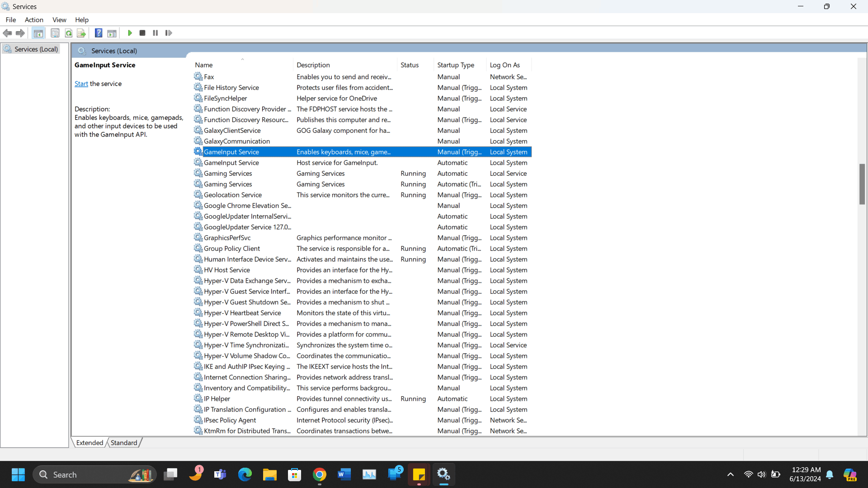Open the Action menu
The height and width of the screenshot is (488, 868).
34,20
